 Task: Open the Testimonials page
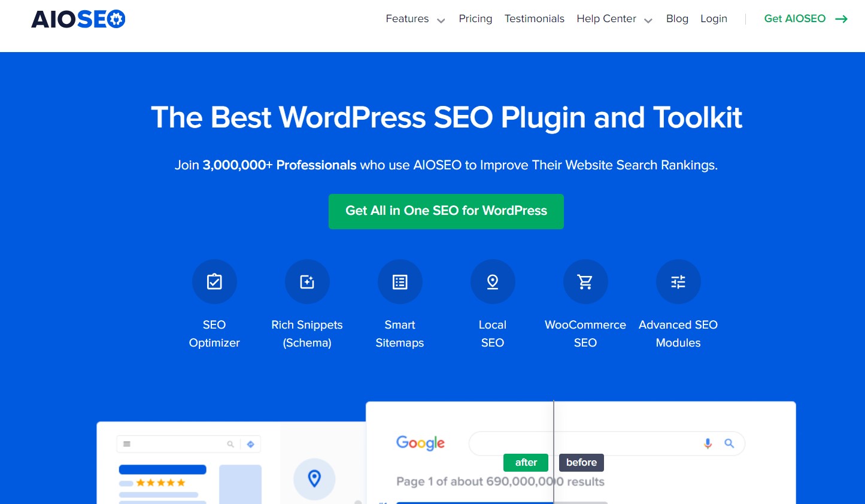coord(535,19)
